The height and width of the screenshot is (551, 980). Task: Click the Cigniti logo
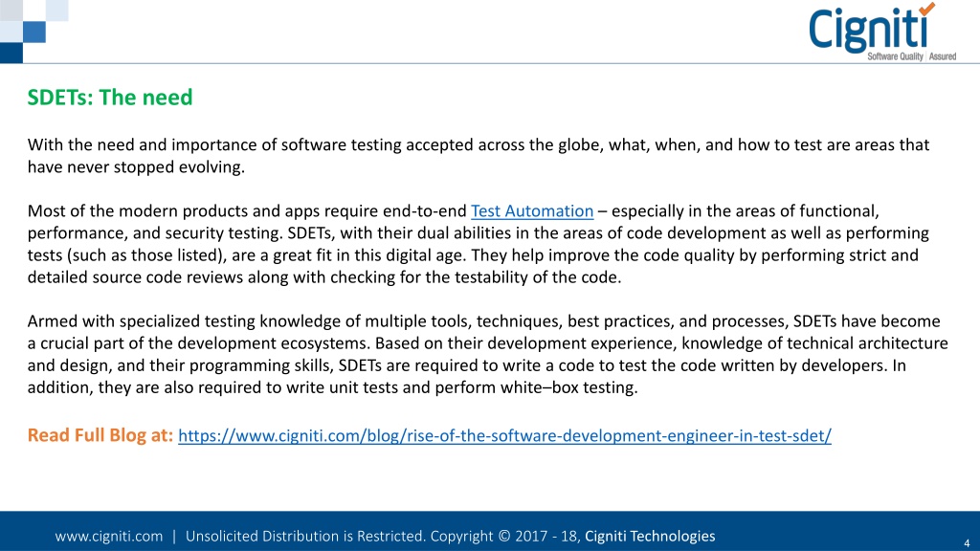(882, 32)
